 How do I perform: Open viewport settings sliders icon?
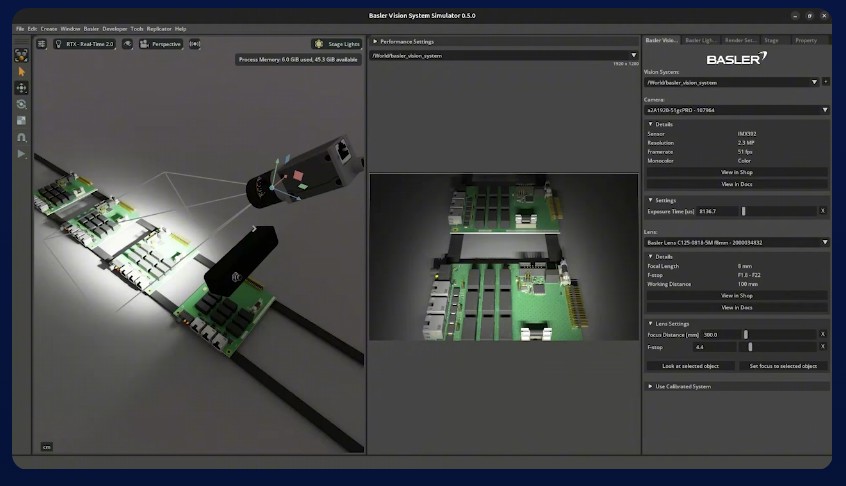click(42, 44)
